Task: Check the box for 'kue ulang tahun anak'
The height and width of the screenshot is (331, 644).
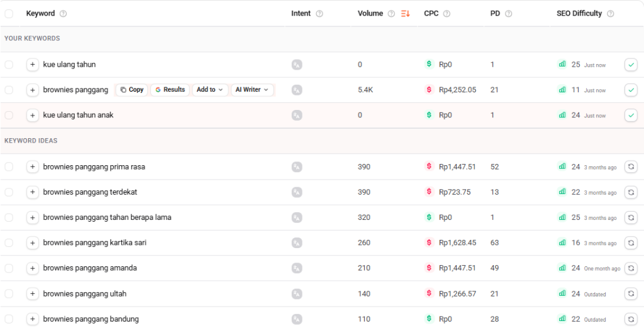Action: click(x=9, y=116)
